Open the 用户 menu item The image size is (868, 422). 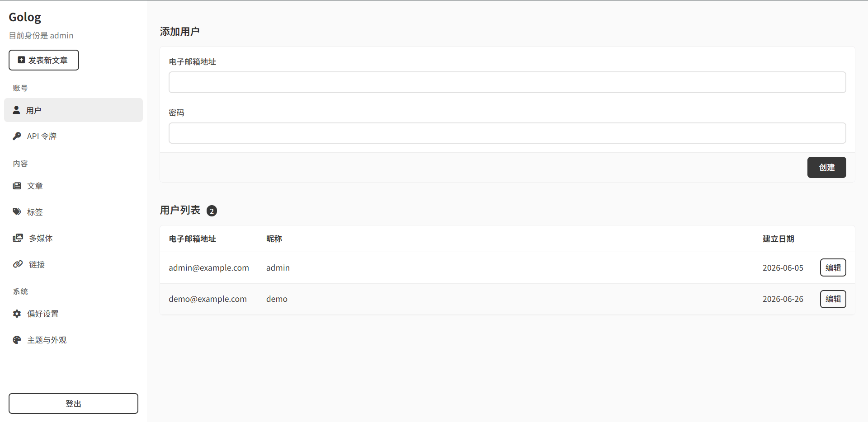coord(73,110)
